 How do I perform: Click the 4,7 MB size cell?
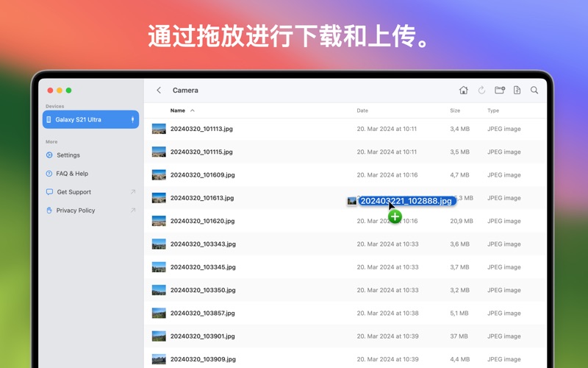460,175
